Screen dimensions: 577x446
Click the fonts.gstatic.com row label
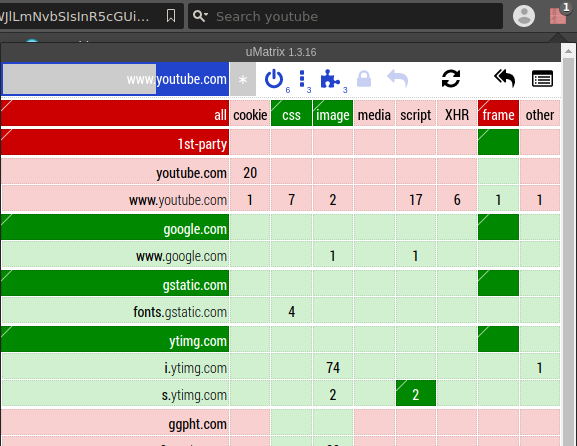(115, 310)
